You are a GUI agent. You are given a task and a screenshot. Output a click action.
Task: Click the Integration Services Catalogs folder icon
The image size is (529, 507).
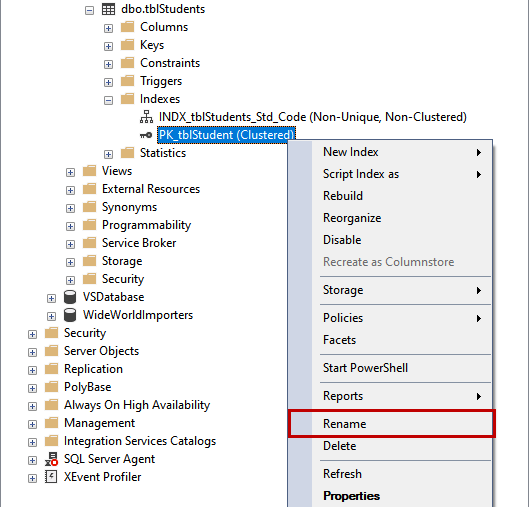pos(51,441)
